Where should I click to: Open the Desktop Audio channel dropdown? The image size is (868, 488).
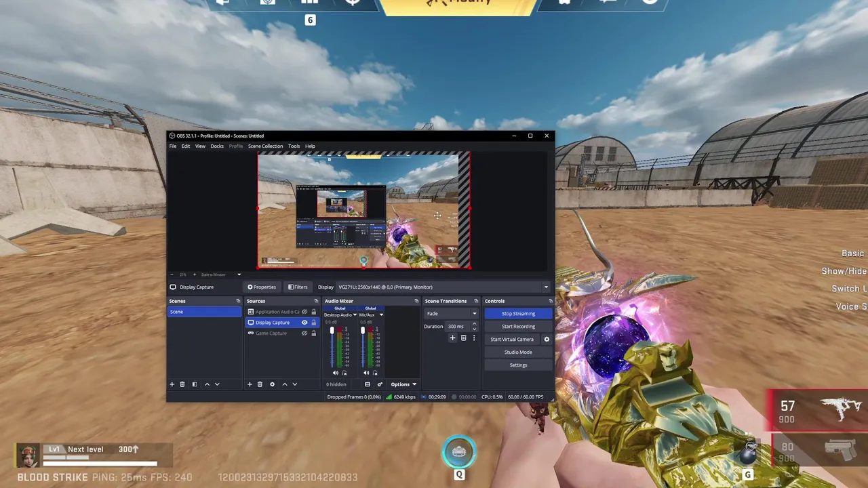[353, 314]
